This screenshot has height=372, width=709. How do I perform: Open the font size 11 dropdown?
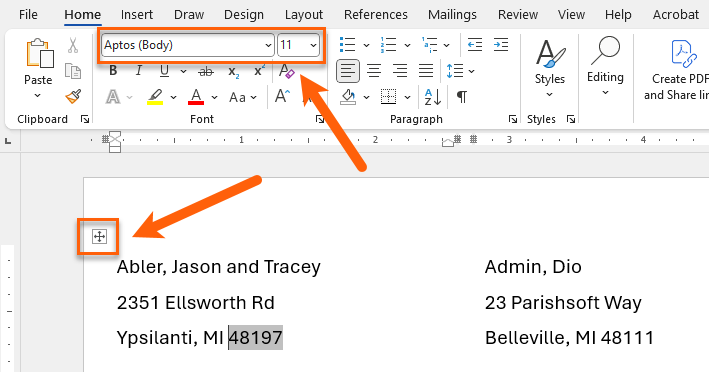[313, 45]
